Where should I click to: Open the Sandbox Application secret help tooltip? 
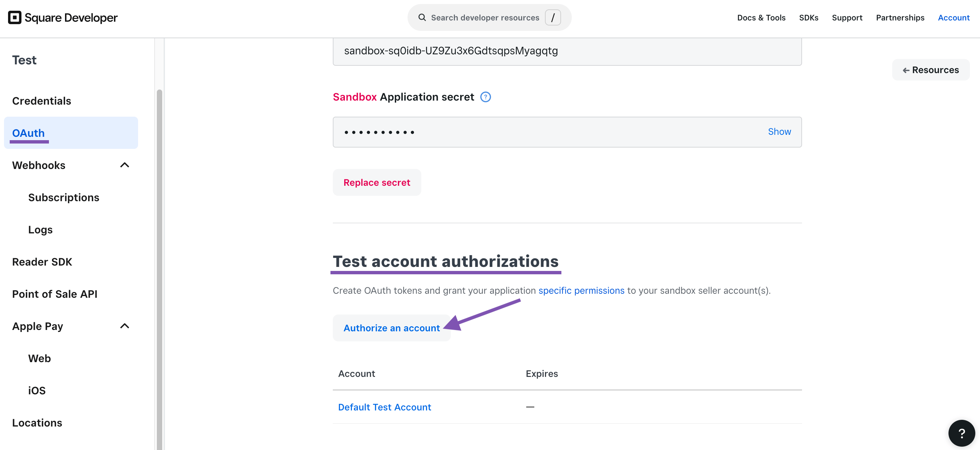point(486,97)
